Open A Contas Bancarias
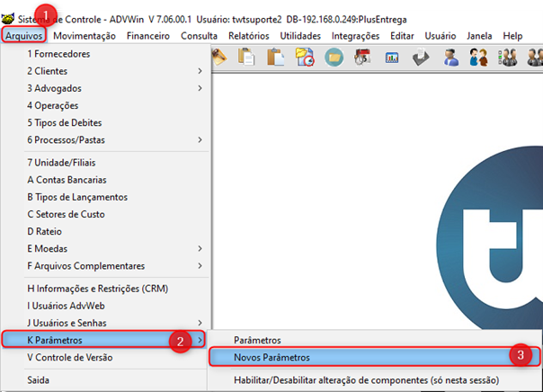 tap(105, 180)
